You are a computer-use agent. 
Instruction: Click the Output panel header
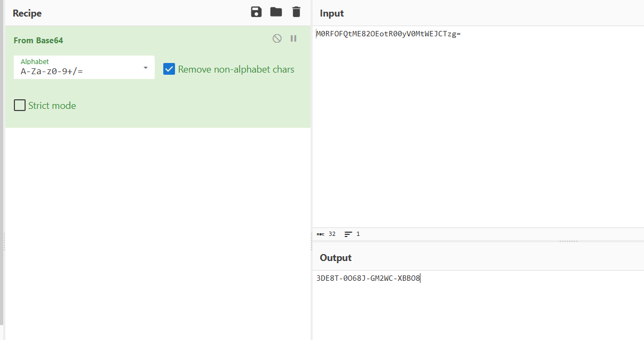336,258
